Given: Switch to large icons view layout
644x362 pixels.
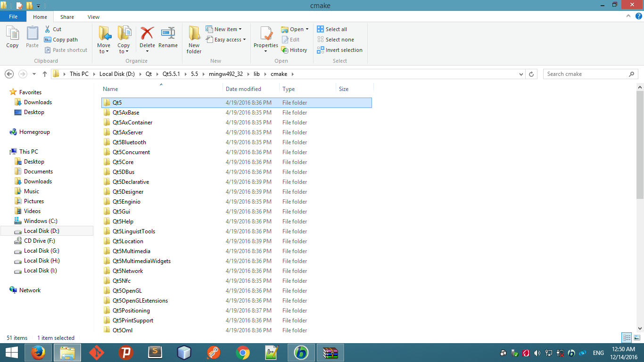Looking at the screenshot, I should point(637,337).
